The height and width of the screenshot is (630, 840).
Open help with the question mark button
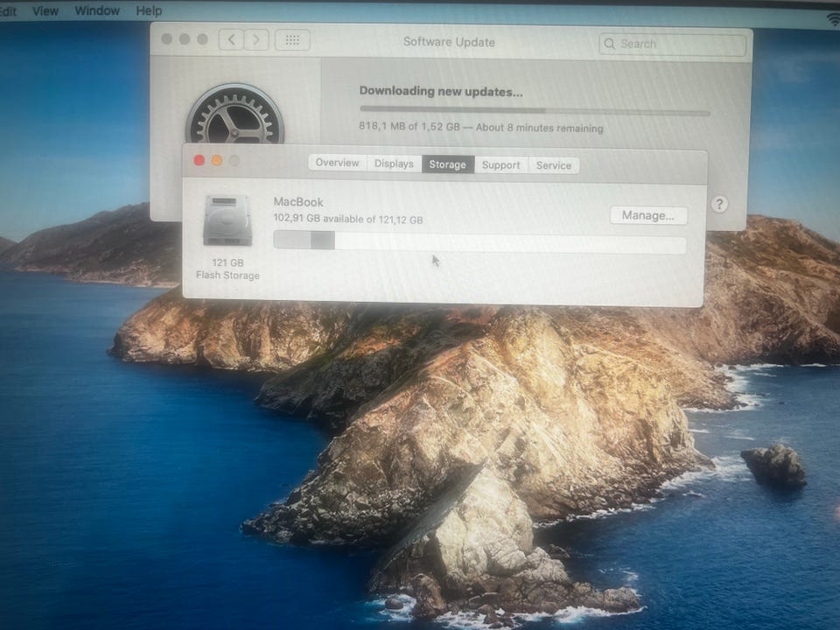[719, 204]
